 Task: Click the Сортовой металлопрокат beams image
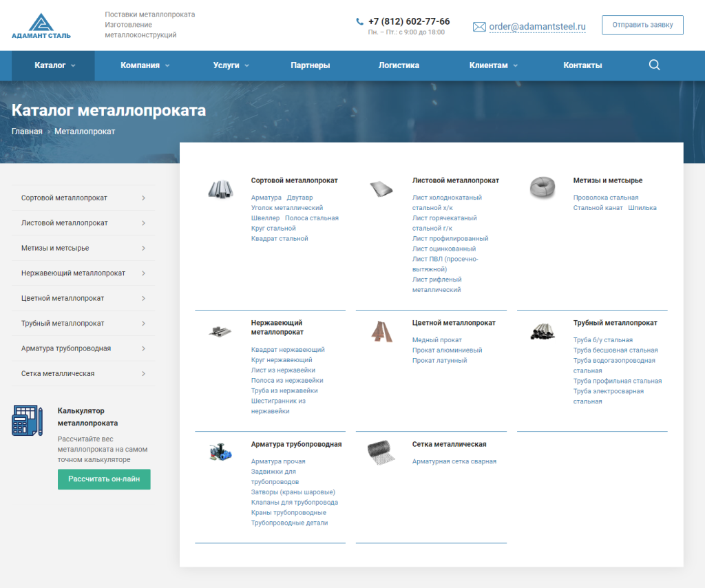(220, 189)
